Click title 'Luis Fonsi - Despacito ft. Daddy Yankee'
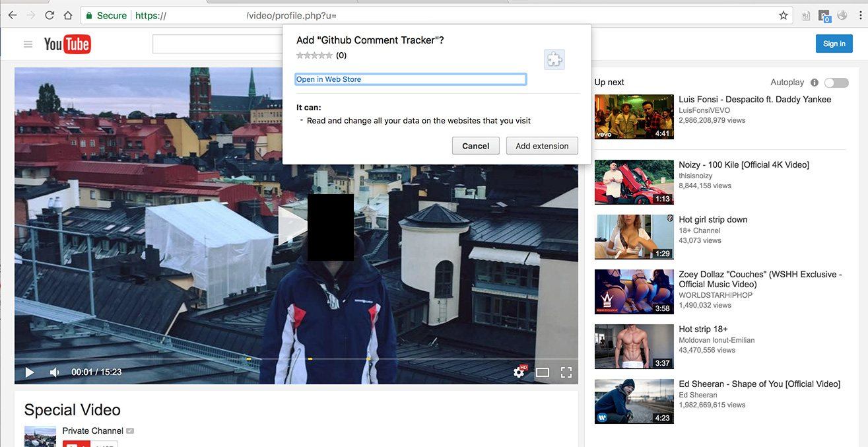 pos(755,100)
